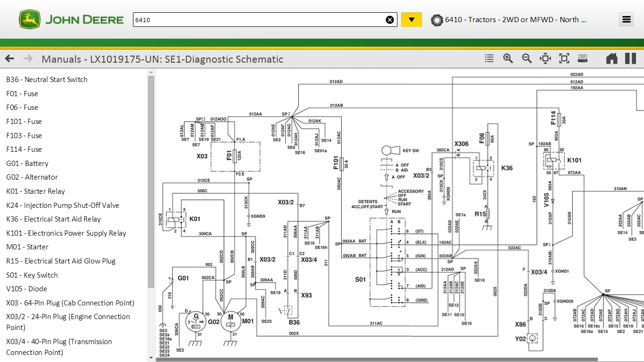Select K36 - Electrical Start Aid Relay
The image size is (644, 362).
click(x=54, y=219)
